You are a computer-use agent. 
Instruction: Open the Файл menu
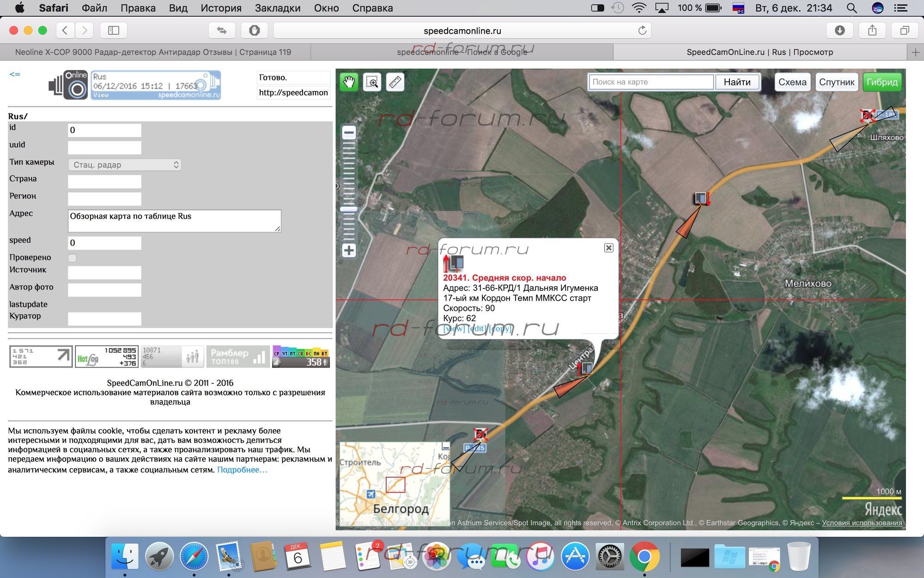click(x=94, y=8)
